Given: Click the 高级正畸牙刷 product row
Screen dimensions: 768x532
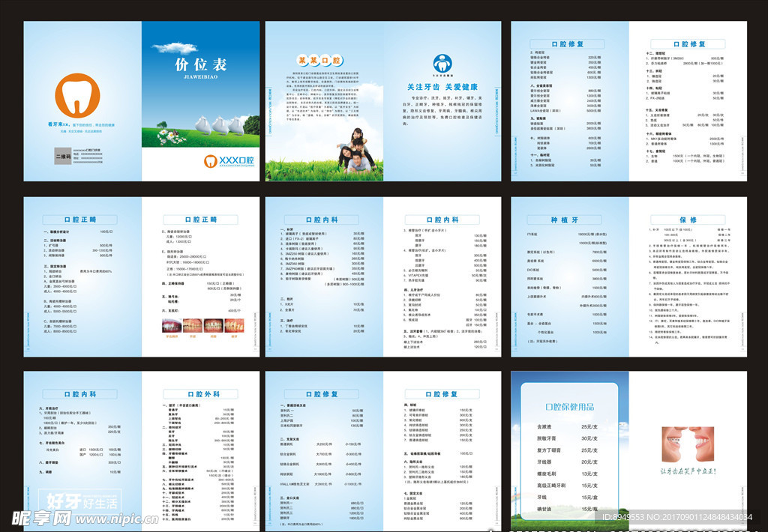Looking at the screenshot, I should 567,486.
